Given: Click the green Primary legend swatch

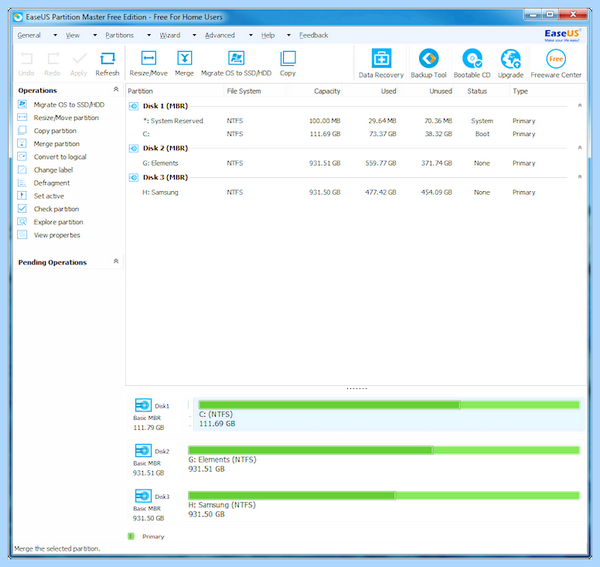Looking at the screenshot, I should click(131, 536).
